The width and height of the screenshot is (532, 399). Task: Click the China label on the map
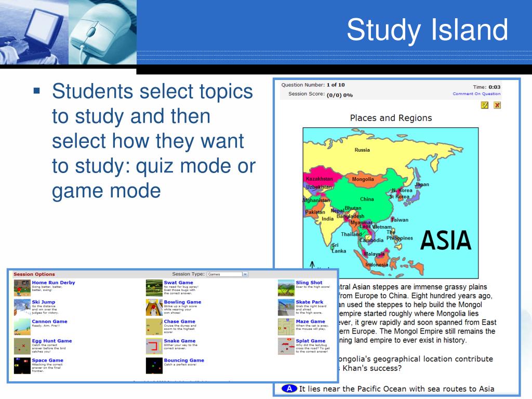point(367,199)
